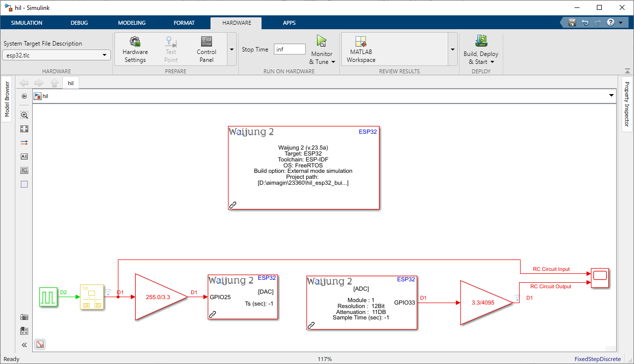Viewport: 634px width, 364px height.
Task: Click hil in the breadcrumb bar
Action: [45, 96]
